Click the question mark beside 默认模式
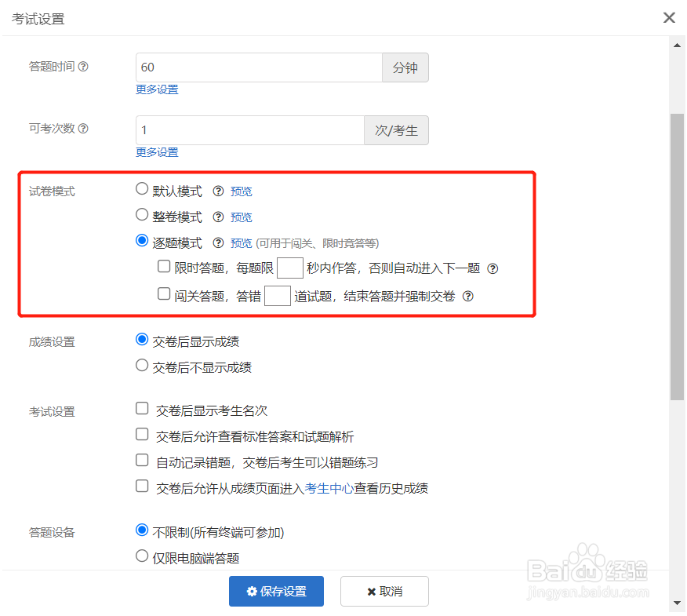This screenshot has width=687, height=616. pyautogui.click(x=218, y=191)
